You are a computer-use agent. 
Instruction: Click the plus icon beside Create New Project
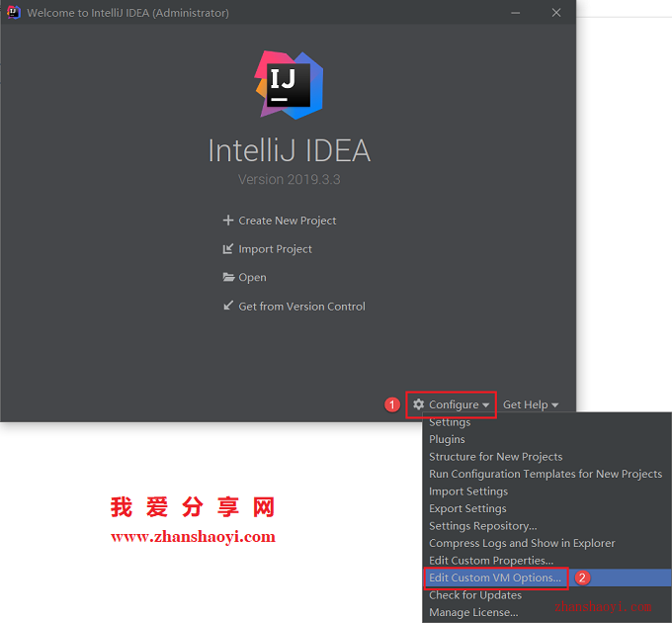click(x=228, y=221)
